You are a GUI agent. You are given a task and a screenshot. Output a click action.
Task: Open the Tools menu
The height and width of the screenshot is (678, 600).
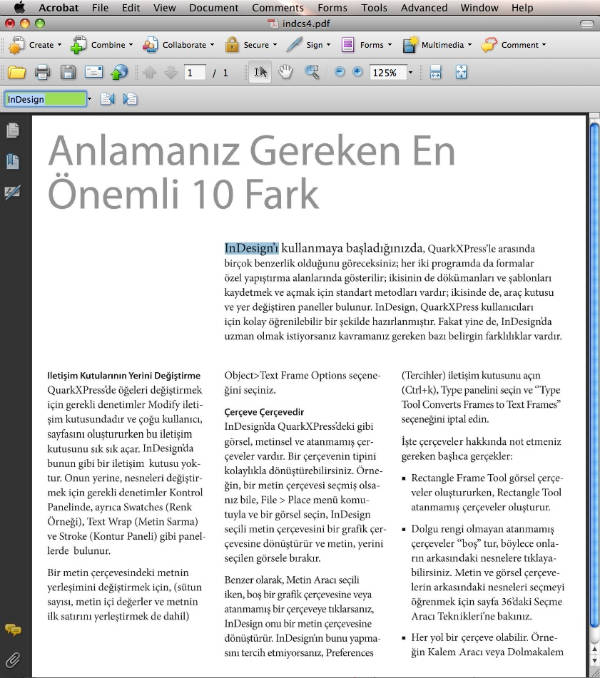pos(374,8)
